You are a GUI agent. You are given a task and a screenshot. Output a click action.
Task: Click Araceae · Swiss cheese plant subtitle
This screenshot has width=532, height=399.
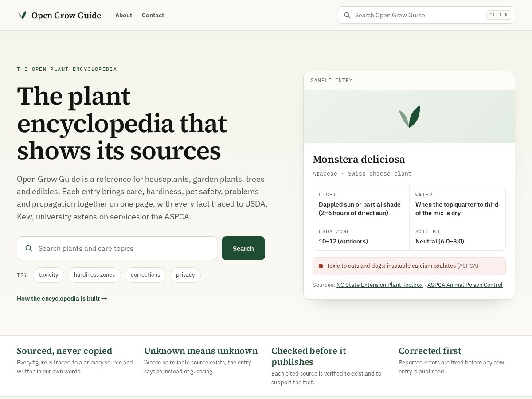coord(362,174)
